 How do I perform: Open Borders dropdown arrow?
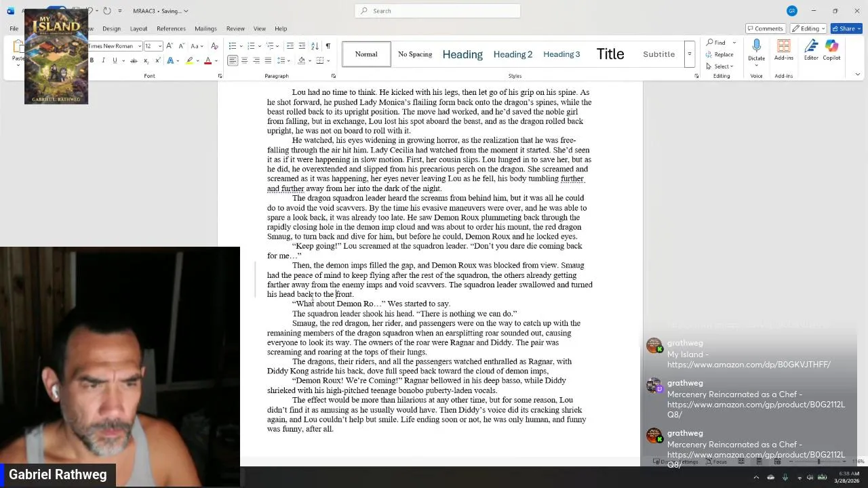(x=328, y=61)
